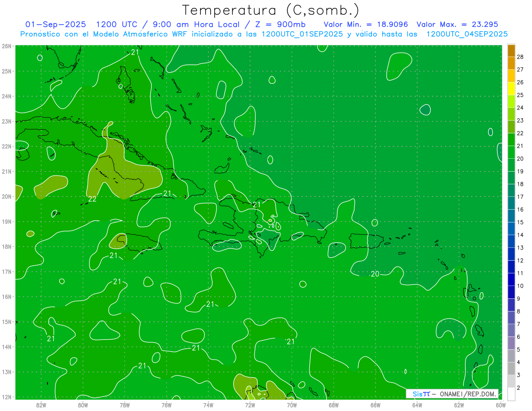Click the '72W' longitude axis label
The image size is (532, 411).
250,404
